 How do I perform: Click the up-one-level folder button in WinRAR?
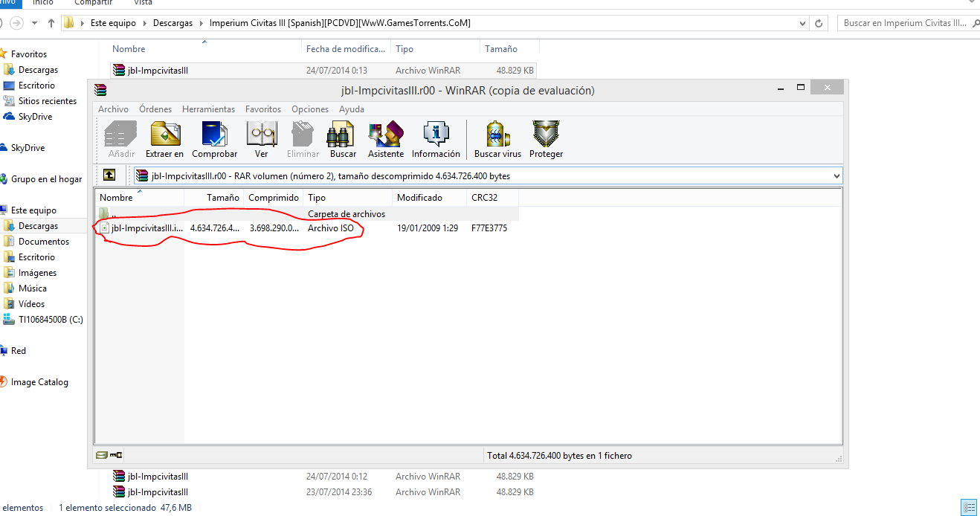point(109,175)
